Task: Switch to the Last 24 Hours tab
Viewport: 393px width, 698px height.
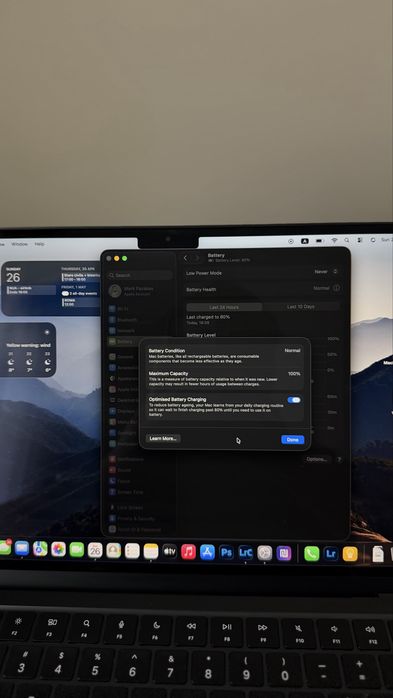Action: point(224,307)
